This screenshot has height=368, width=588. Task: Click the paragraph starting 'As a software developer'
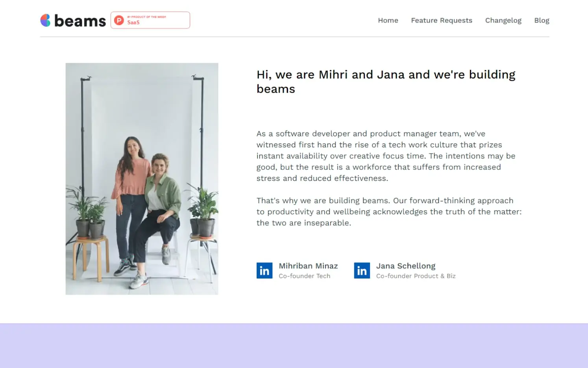pos(386,156)
